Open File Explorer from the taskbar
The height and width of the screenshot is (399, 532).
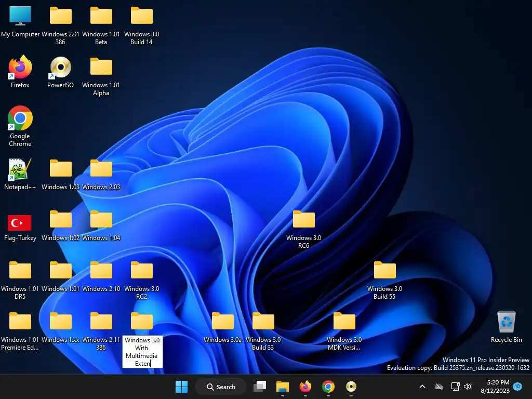pos(282,387)
